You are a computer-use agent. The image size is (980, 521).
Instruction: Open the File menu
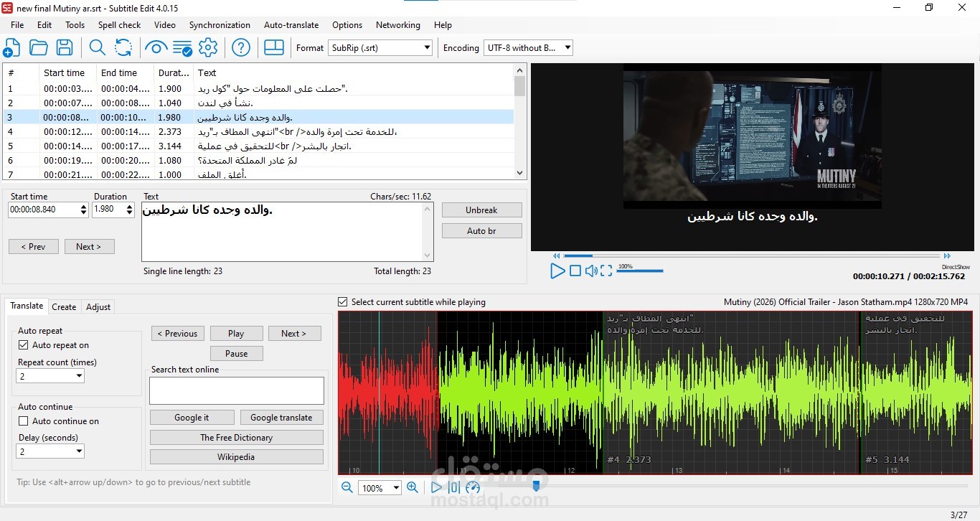point(17,25)
